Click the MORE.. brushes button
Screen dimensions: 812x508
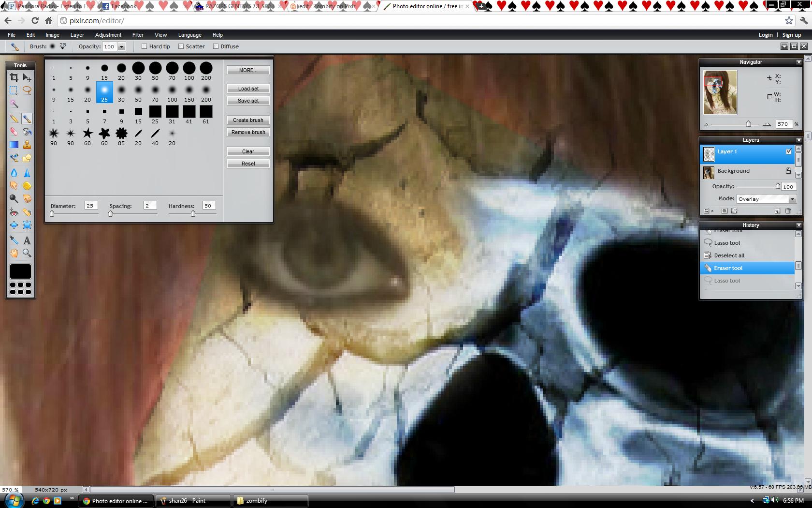[248, 70]
